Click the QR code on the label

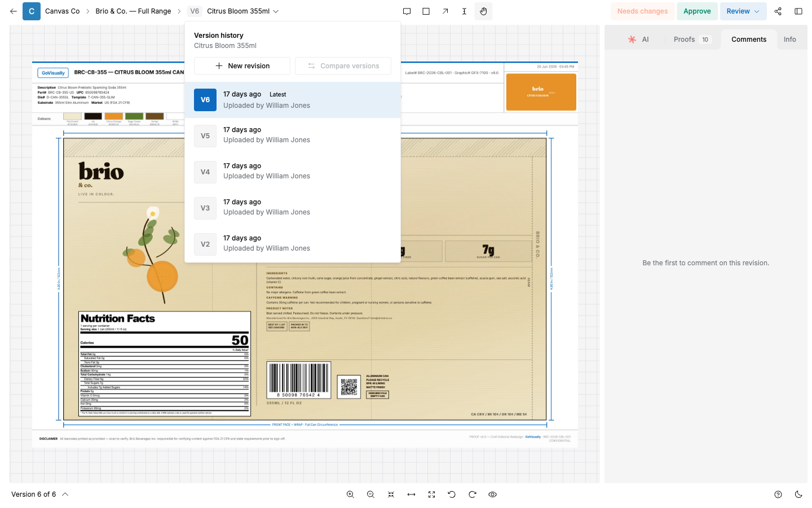pyautogui.click(x=349, y=387)
